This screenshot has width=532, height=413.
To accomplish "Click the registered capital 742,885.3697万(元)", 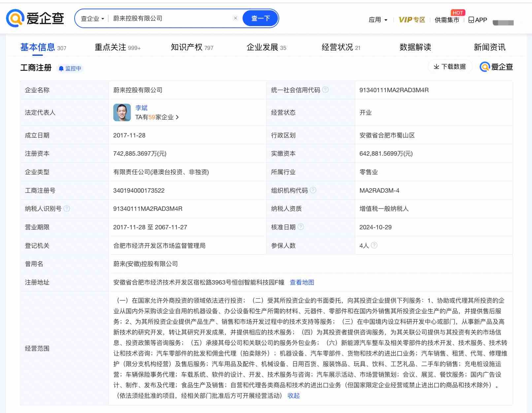I will tap(140, 153).
